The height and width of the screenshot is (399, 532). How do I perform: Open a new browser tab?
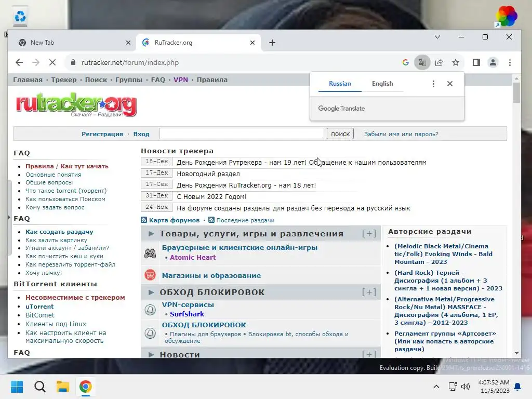click(272, 43)
